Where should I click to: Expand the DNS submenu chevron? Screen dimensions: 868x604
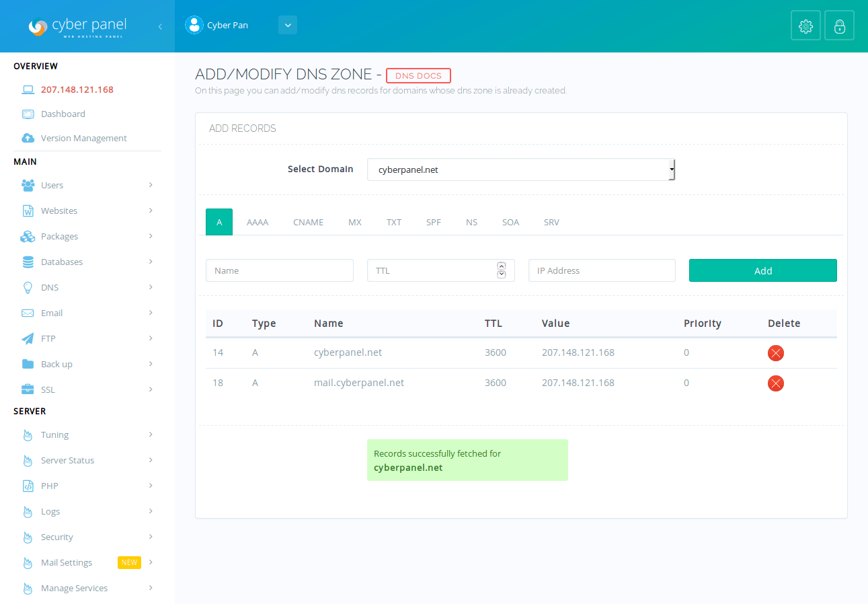click(151, 287)
